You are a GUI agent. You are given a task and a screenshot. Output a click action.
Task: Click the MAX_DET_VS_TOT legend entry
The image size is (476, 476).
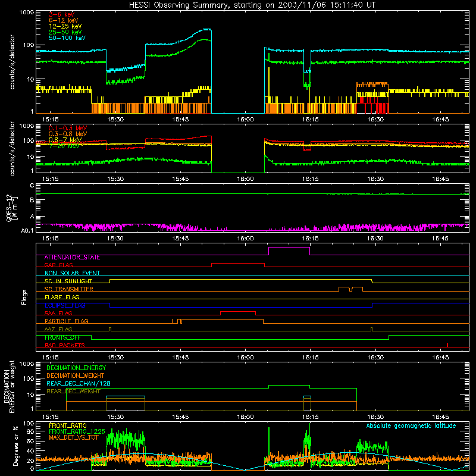(73, 437)
